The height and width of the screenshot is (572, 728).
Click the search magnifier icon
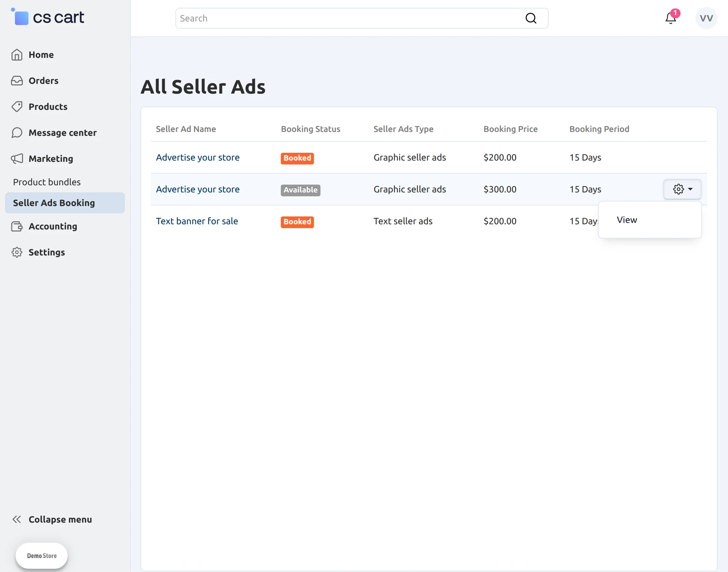[x=531, y=18]
